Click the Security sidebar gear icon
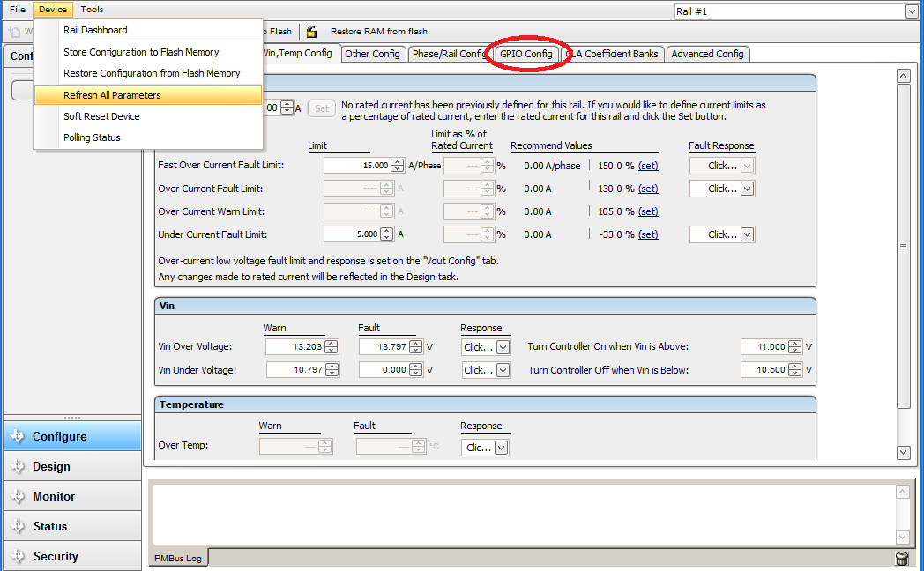Screen dimensions: 924x571 click(x=18, y=556)
